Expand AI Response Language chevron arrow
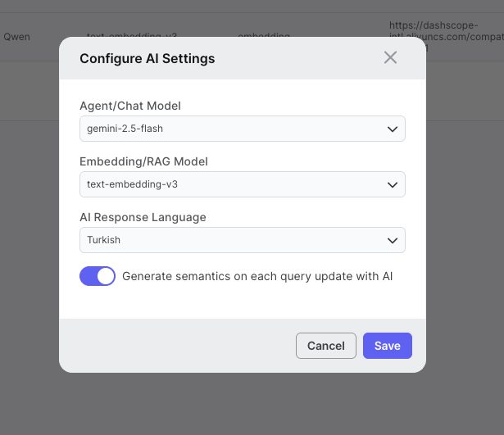The height and width of the screenshot is (435, 504). tap(393, 240)
